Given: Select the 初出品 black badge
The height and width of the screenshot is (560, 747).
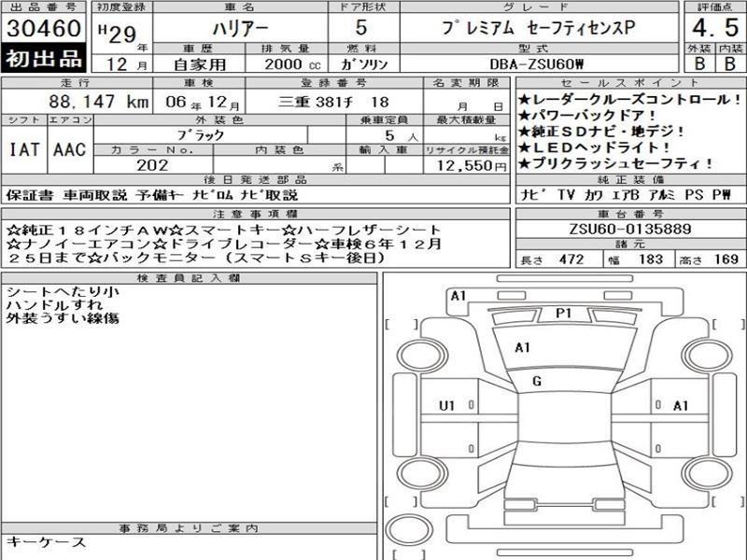Looking at the screenshot, I should click(43, 59).
